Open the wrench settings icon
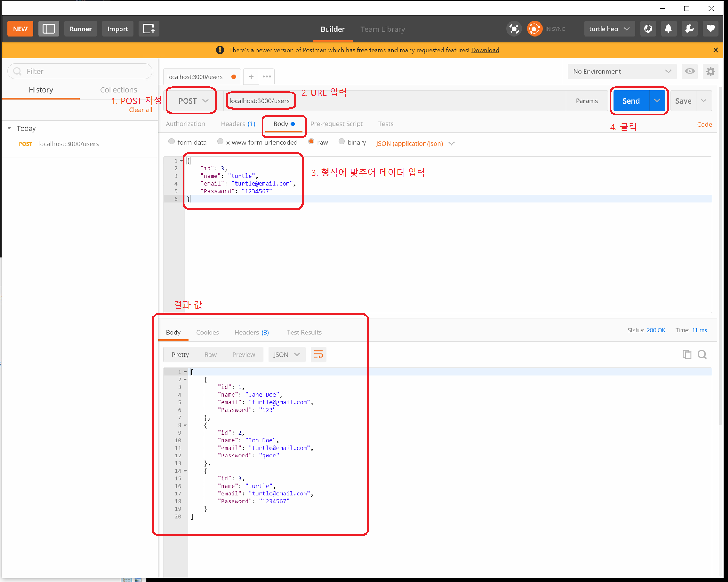728x582 pixels. coord(689,29)
